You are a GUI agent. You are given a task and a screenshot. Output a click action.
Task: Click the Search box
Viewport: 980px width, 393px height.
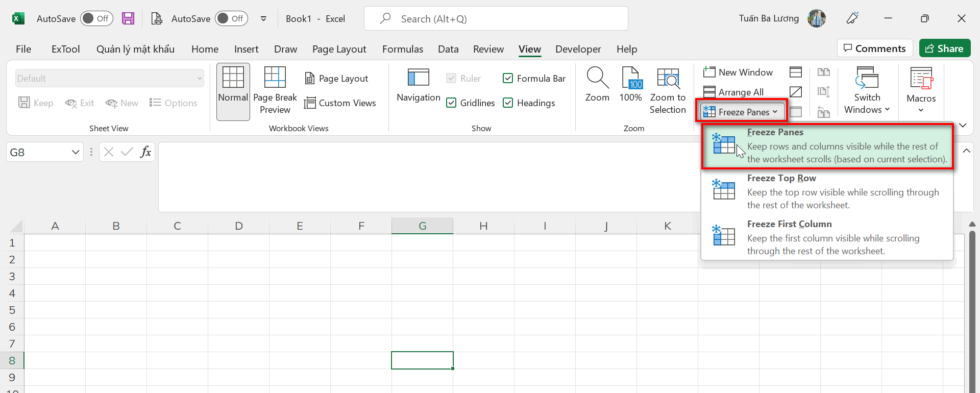coord(496,19)
